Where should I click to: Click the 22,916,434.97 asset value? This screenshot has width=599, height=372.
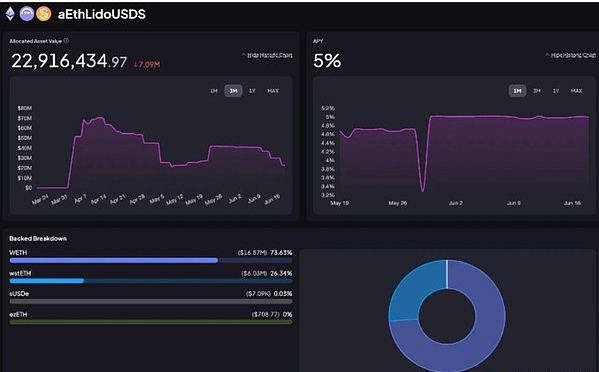coord(69,61)
